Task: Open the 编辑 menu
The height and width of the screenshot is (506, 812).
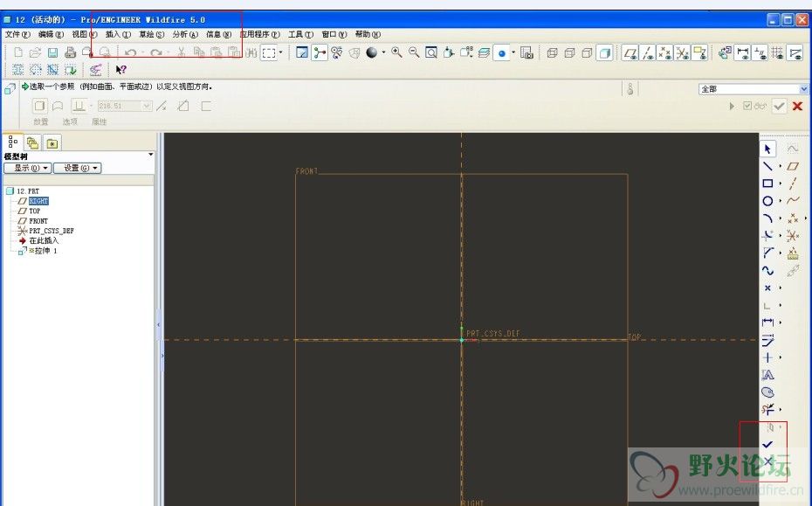Action: [51, 34]
